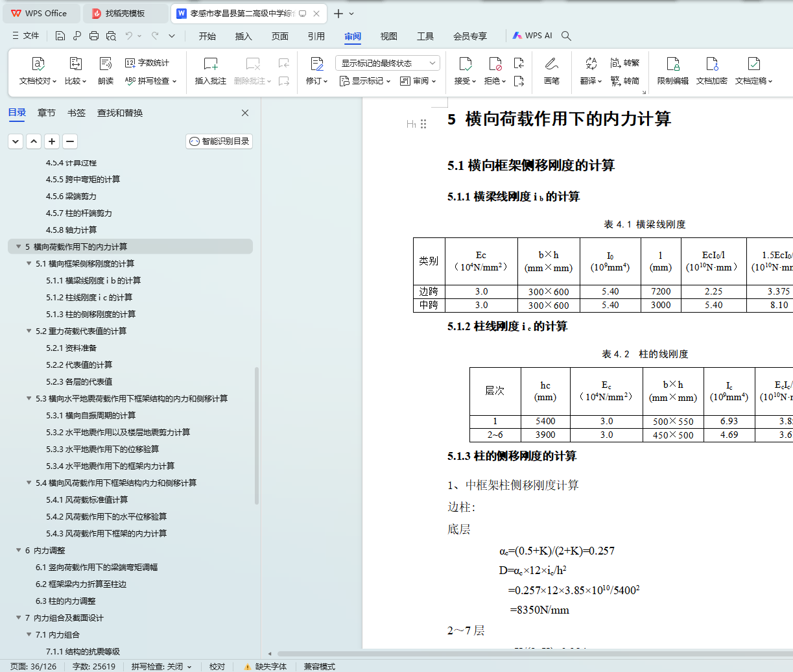Switch to the 工具 ribbon tab
Image resolution: width=793 pixels, height=672 pixels.
(425, 36)
